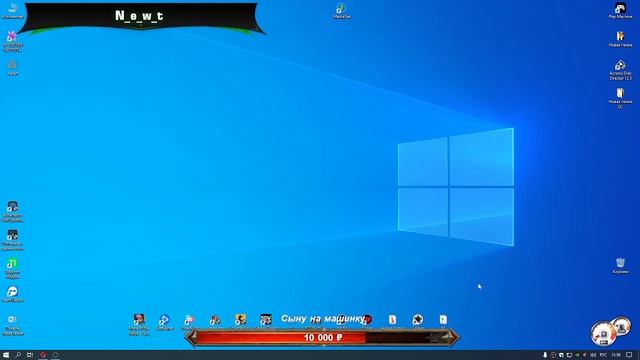Open the Windows Start menu
Screen dimensions: 640x360
(6, 355)
